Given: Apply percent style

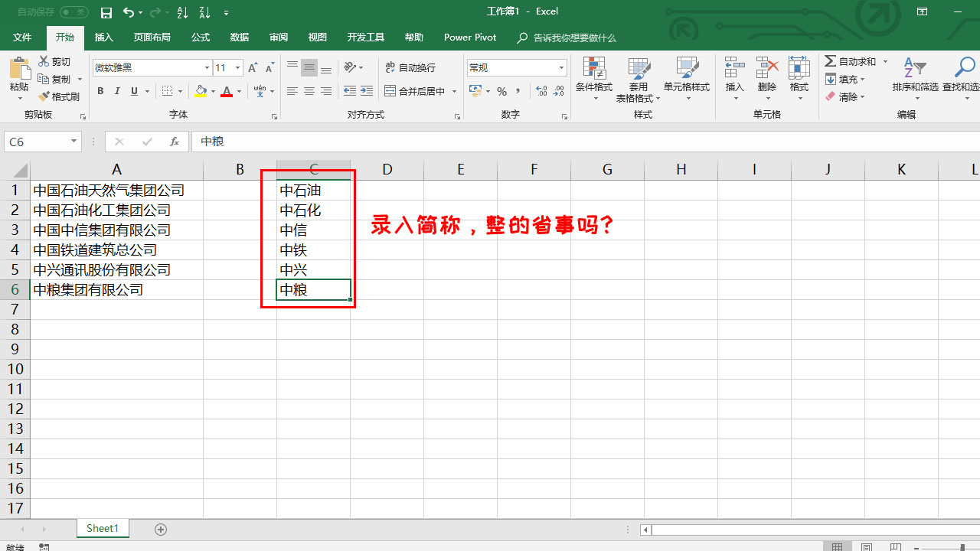Looking at the screenshot, I should coord(501,91).
